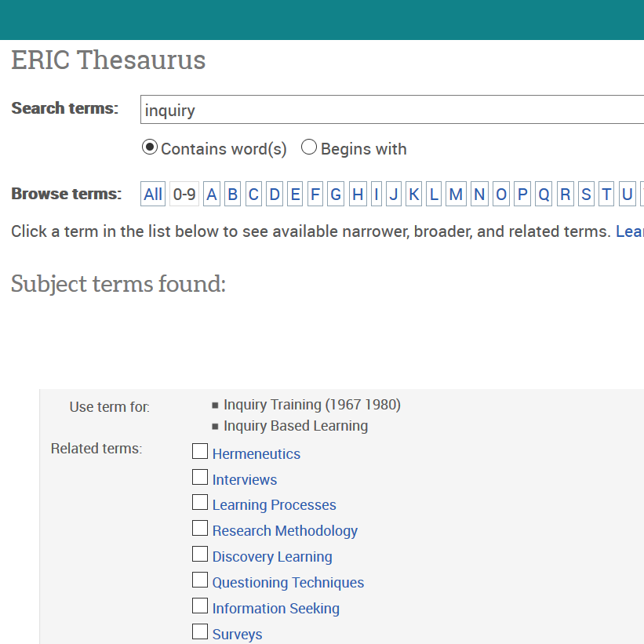Select the "Begins with" radio option
644x644 pixels.
pos(309,147)
